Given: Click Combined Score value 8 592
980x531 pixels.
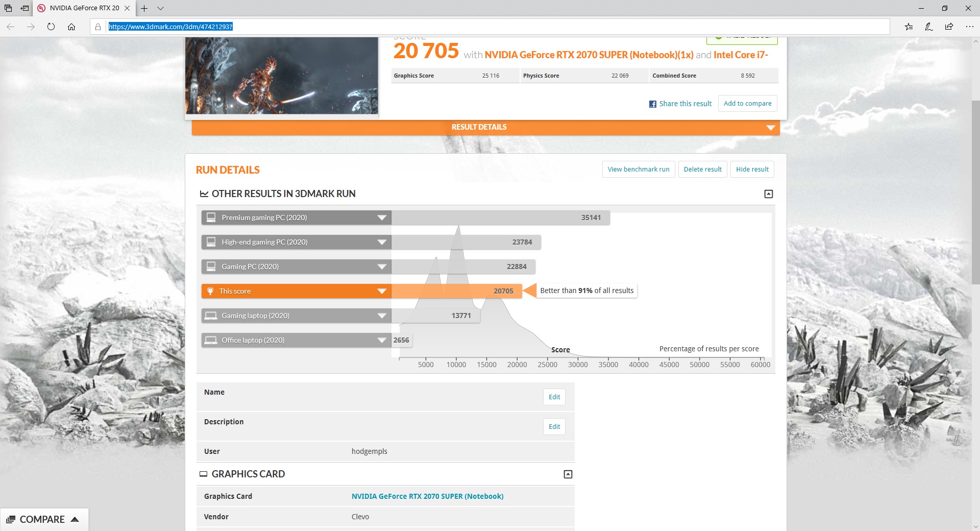Looking at the screenshot, I should (x=748, y=76).
